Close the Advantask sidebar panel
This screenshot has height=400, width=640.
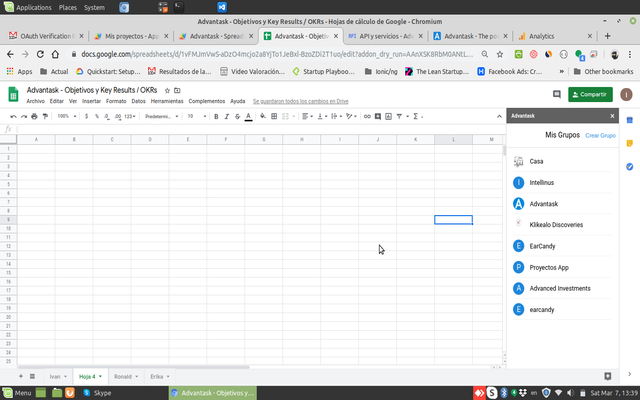pos(612,116)
